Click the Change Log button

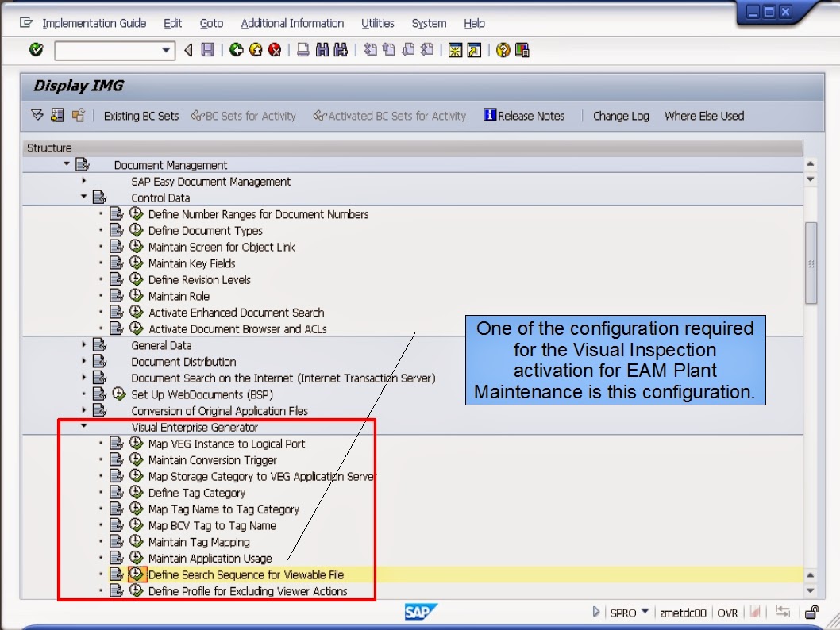pos(621,116)
